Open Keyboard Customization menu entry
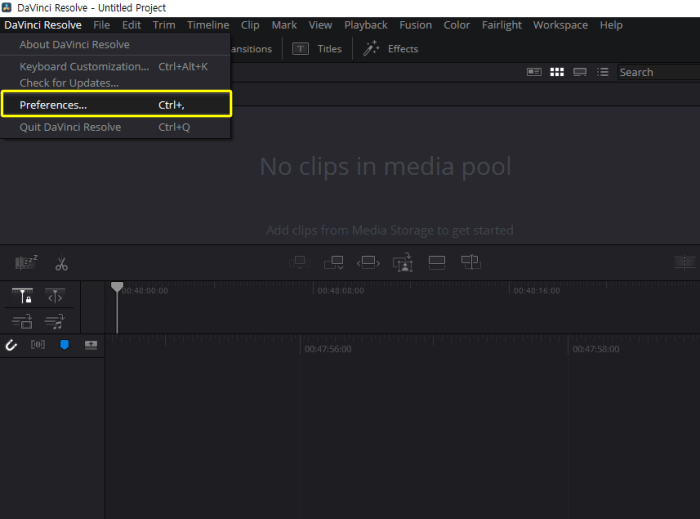The image size is (700, 519). coord(113,66)
